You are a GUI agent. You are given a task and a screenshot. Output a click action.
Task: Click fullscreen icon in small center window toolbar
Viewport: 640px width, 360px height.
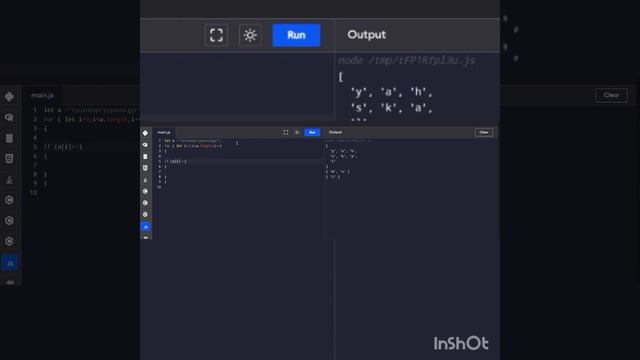point(286,132)
